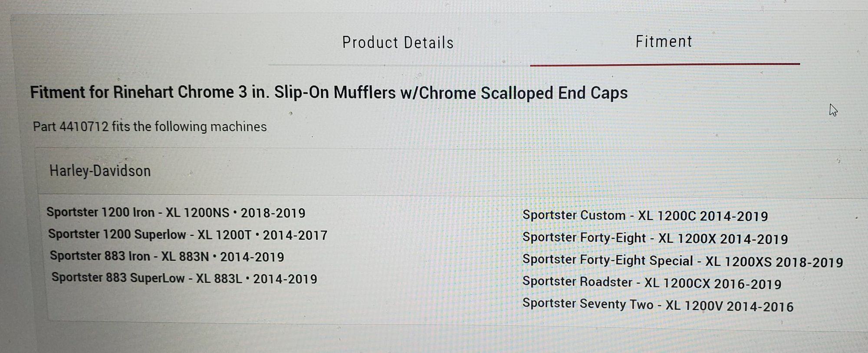Select the Sportster 1200 Iron XL 1200NS entry

(x=176, y=213)
